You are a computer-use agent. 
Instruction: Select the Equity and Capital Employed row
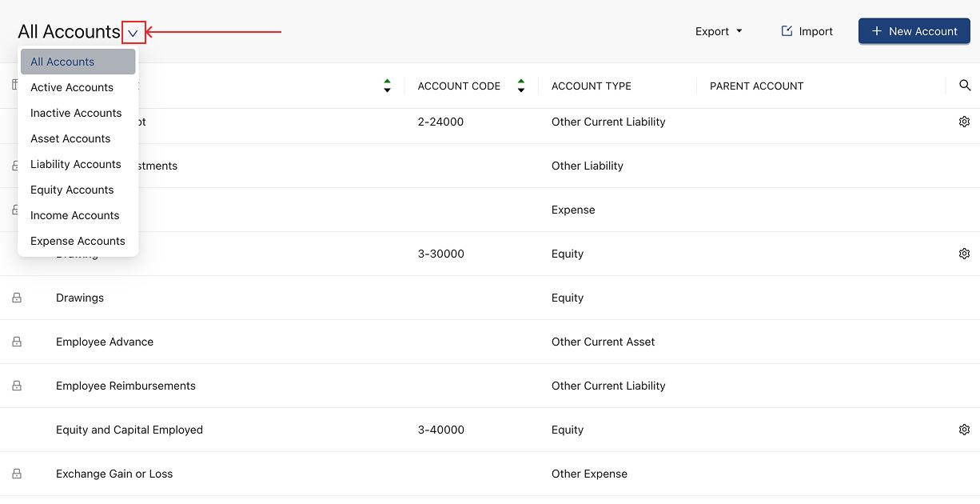tap(129, 430)
